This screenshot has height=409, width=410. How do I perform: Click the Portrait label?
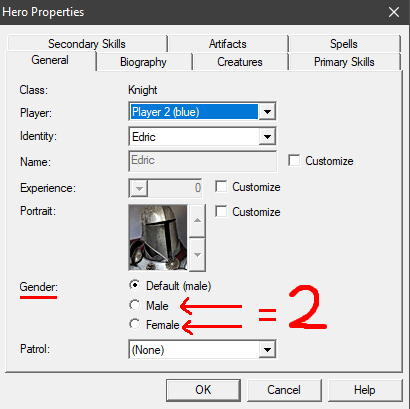coord(38,211)
